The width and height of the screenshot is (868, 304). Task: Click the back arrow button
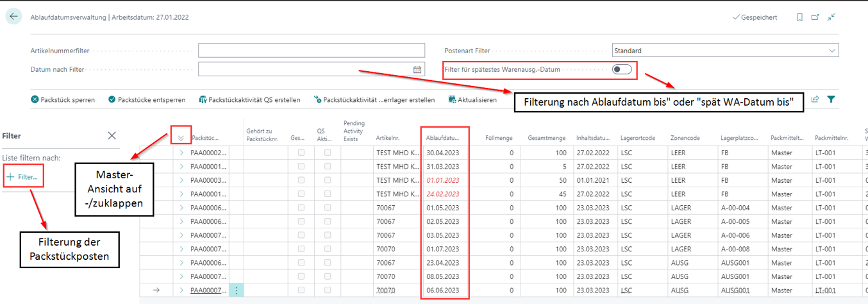(13, 17)
